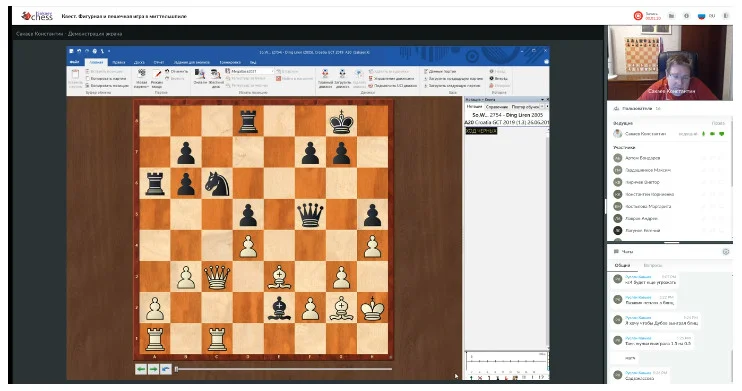Click the Вперед history button in ribbon
Image resolution: width=742 pixels, height=391 pixels.
[498, 78]
